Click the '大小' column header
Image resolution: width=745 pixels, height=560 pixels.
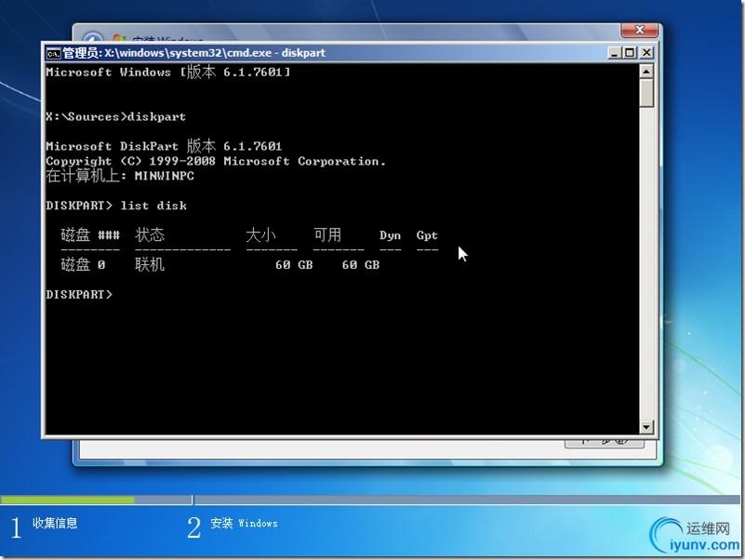[260, 234]
